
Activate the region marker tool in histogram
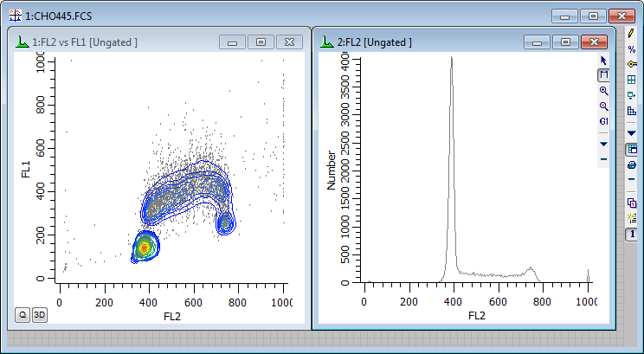pyautogui.click(x=603, y=76)
